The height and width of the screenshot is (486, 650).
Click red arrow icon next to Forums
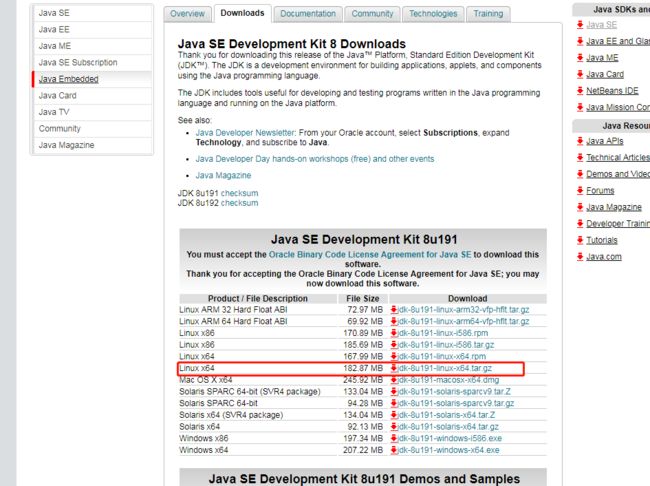(580, 190)
